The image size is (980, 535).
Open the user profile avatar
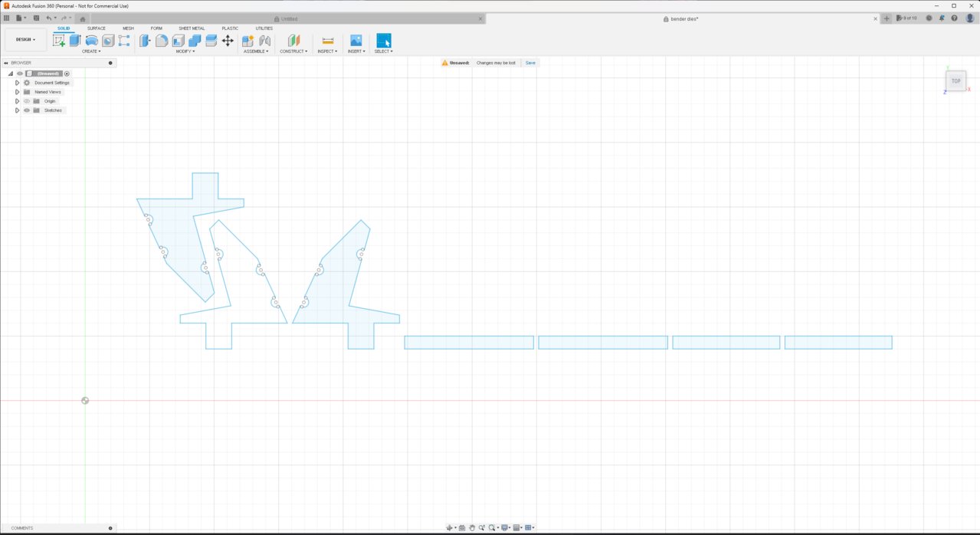coord(969,18)
